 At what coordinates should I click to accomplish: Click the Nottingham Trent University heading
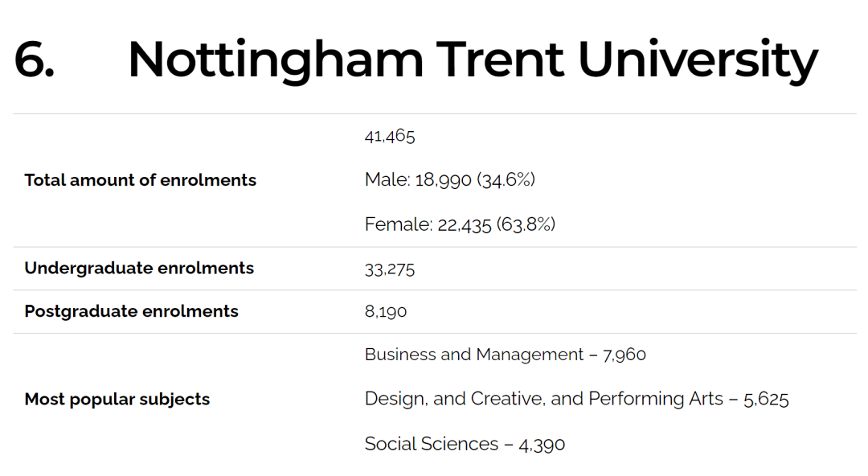[473, 59]
